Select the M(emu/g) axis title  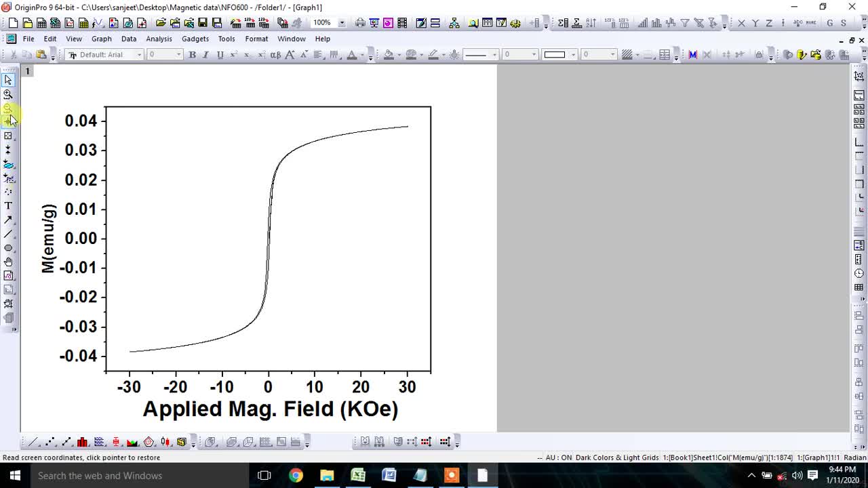47,238
